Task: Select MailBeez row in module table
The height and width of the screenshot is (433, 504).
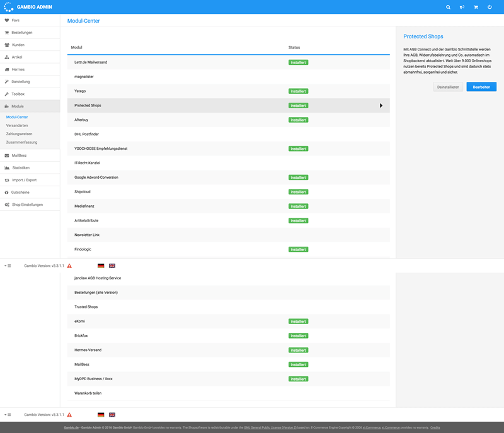Action: click(229, 364)
